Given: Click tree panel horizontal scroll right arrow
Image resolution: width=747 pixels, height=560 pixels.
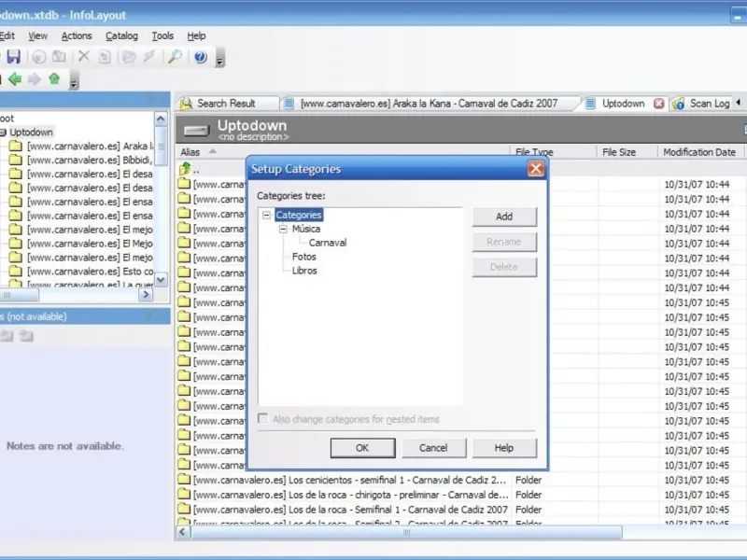Looking at the screenshot, I should tap(146, 295).
